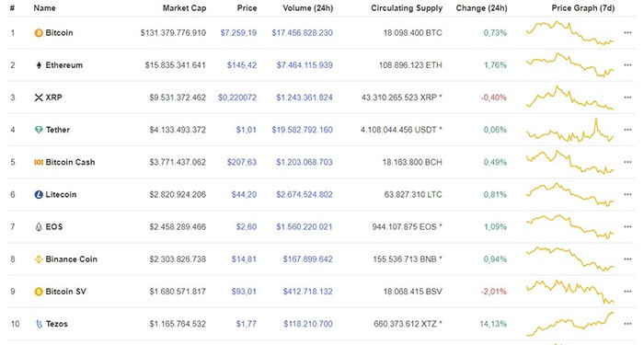Open Tether 7-day price graph thumbnail

click(570, 131)
